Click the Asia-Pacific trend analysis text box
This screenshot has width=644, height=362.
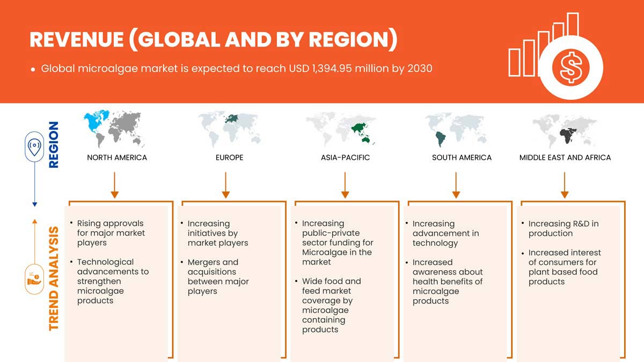pos(343,279)
